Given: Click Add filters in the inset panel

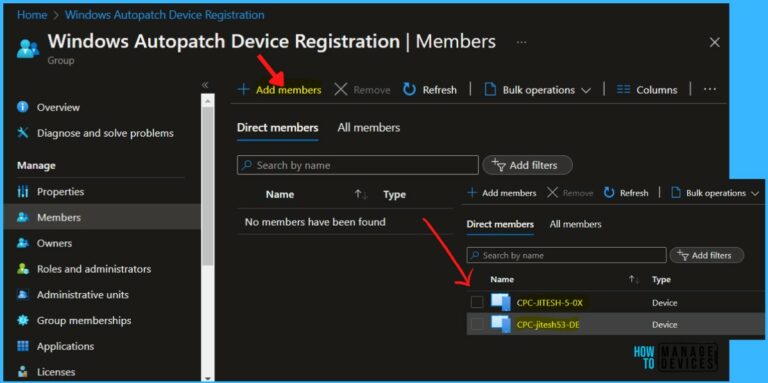Looking at the screenshot, I should coord(707,256).
